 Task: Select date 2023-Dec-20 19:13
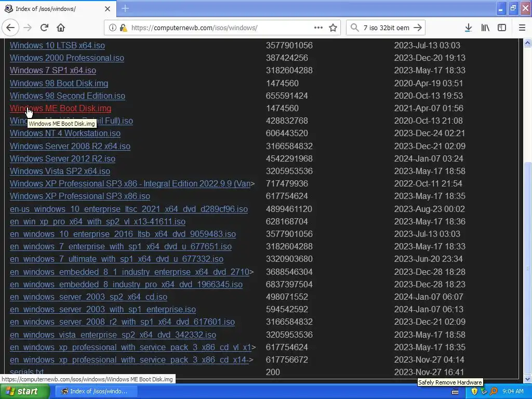click(x=430, y=58)
